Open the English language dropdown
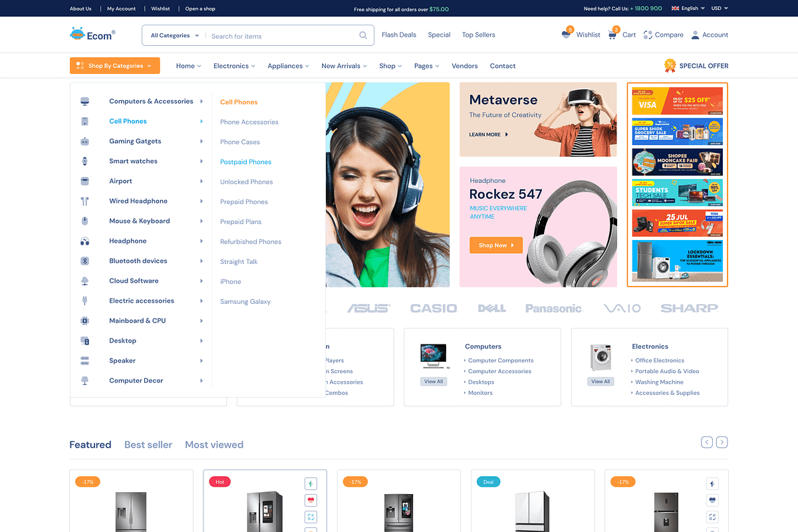This screenshot has width=798, height=532. (688, 9)
